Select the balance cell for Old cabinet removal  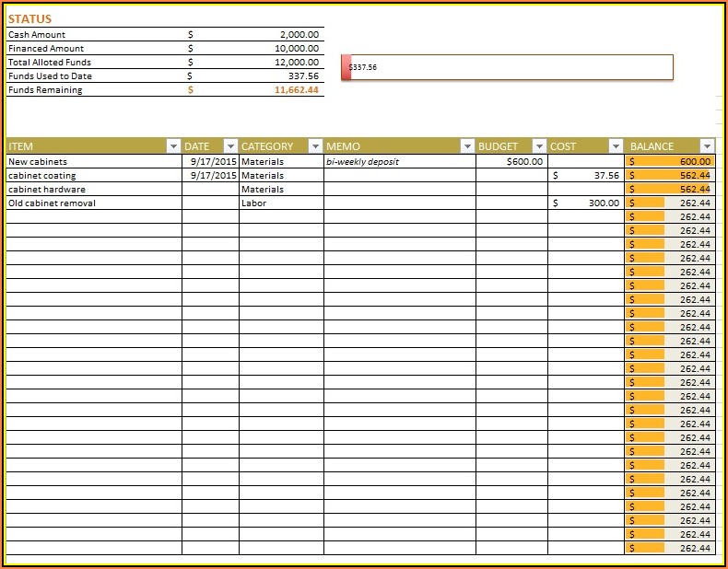tap(670, 203)
